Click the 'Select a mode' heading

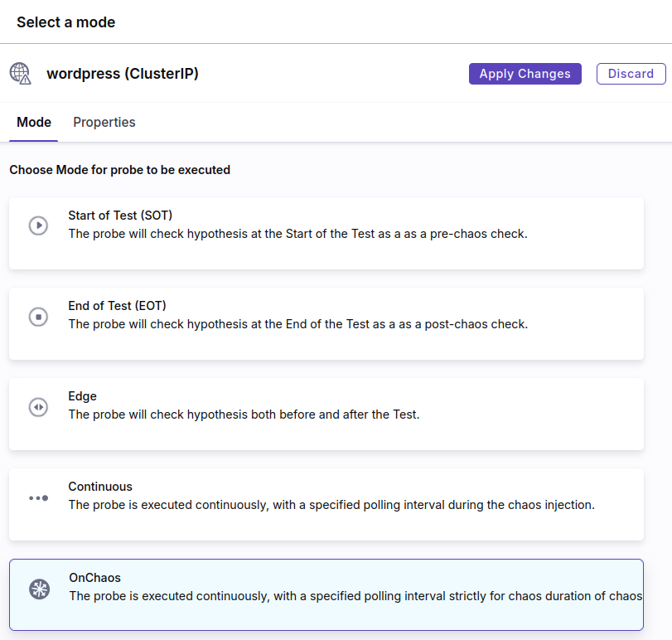[65, 22]
